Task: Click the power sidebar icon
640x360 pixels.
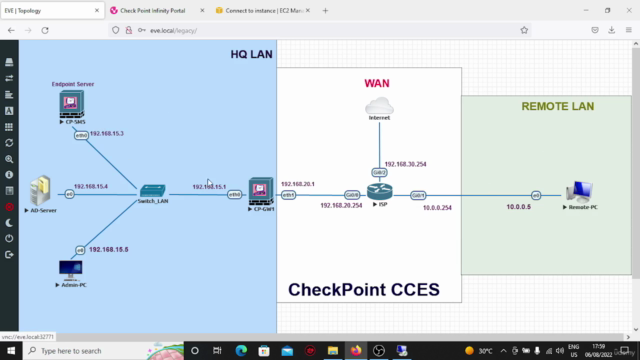Action: pos(9,238)
